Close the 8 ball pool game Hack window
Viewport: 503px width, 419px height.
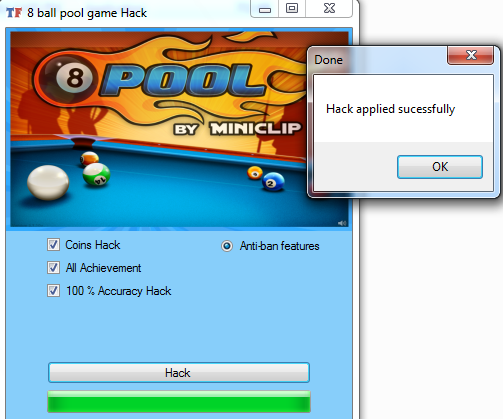click(329, 8)
